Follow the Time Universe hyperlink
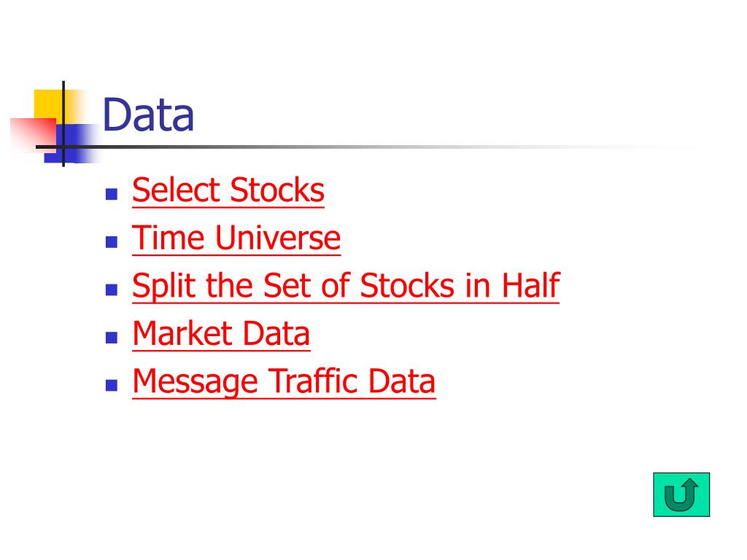 [236, 238]
